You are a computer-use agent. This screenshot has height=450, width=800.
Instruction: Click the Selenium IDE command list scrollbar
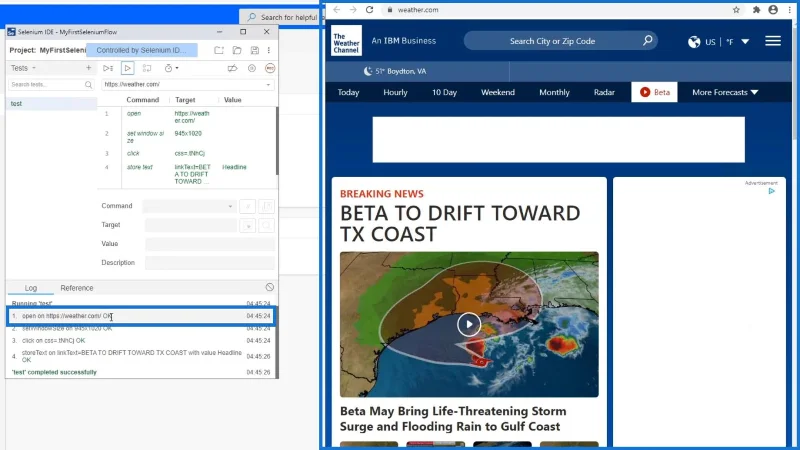(277, 140)
